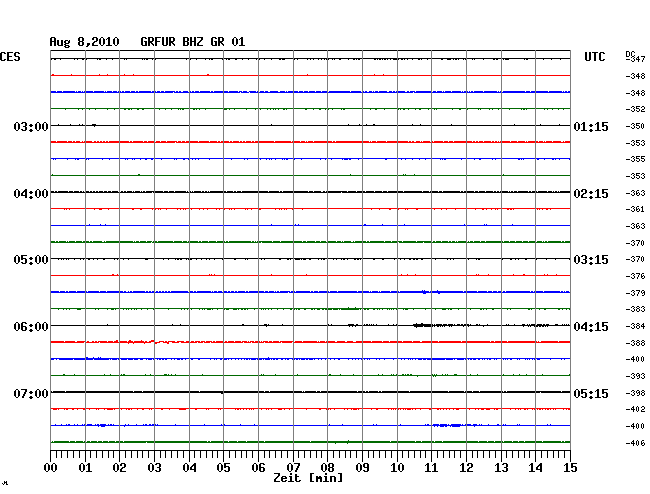Click the "02:15" UTC time label
Screen dimensions: 650x494
pyautogui.click(x=591, y=194)
